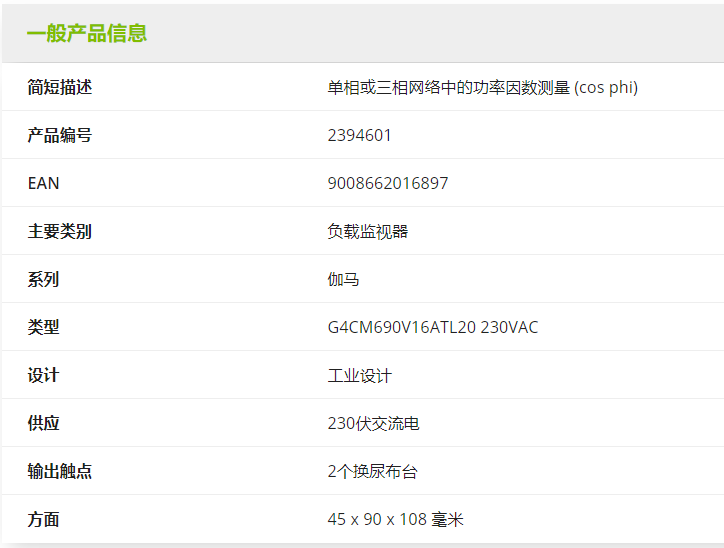Select EAN value 9008662016897
724x548 pixels.
(387, 183)
